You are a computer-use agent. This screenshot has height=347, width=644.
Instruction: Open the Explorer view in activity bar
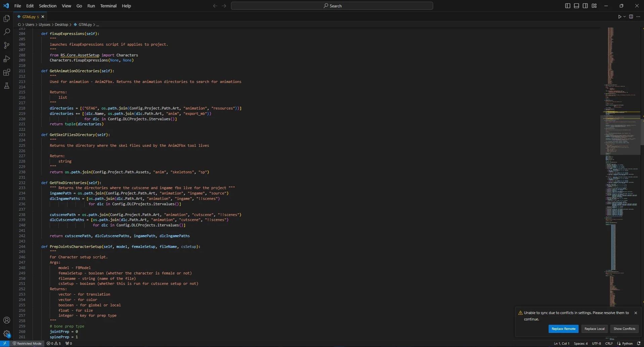point(6,18)
